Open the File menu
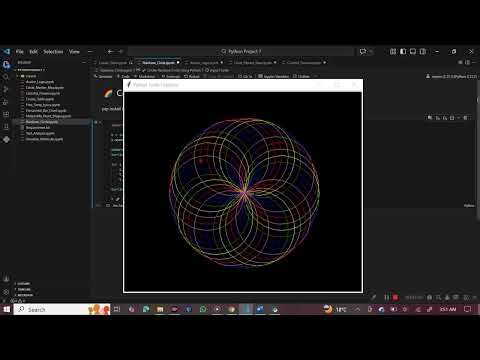Image resolution: width=480 pixels, height=360 pixels. click(20, 52)
